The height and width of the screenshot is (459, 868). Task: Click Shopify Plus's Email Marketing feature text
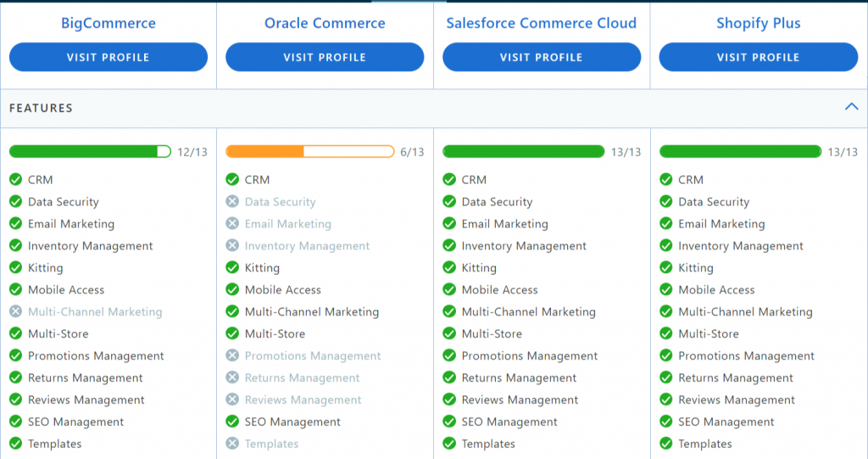click(x=722, y=224)
